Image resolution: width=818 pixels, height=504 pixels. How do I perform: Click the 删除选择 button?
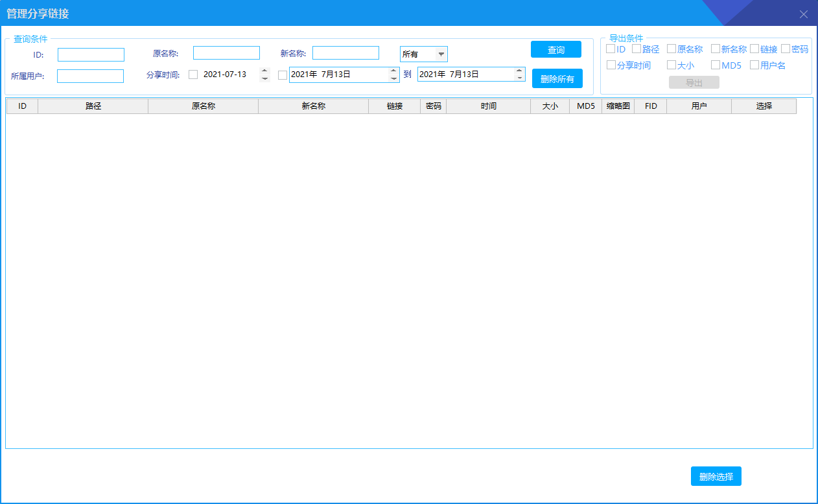pos(716,477)
